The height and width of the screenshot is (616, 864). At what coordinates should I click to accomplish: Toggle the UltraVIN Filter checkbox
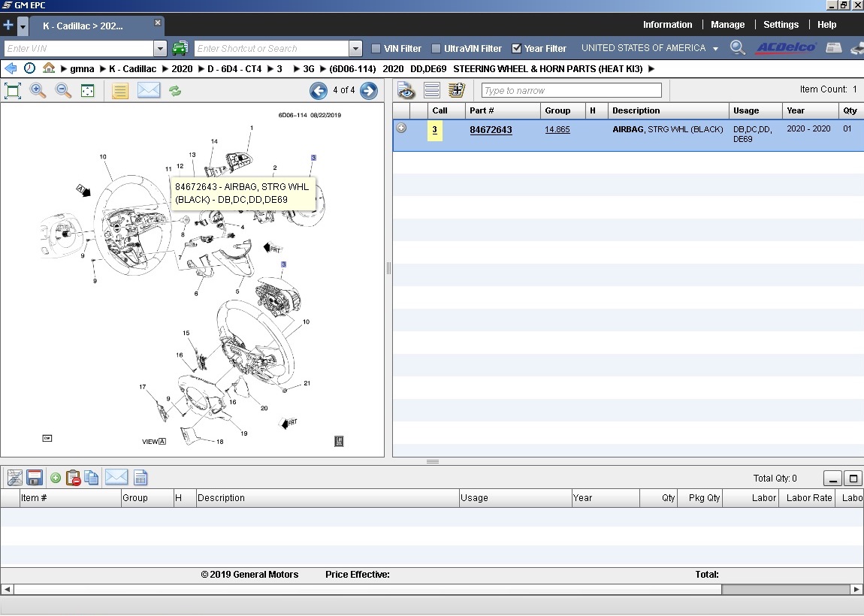436,49
